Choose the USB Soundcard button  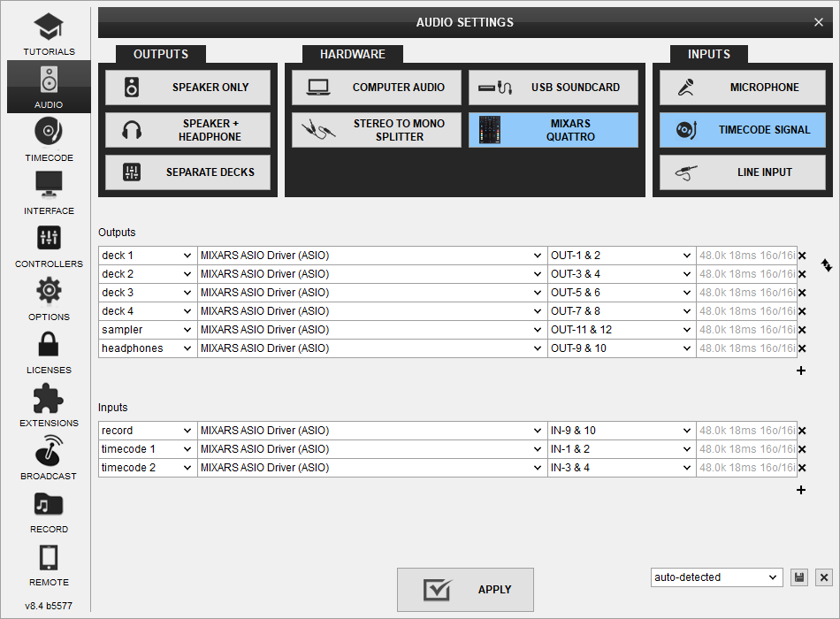[554, 88]
